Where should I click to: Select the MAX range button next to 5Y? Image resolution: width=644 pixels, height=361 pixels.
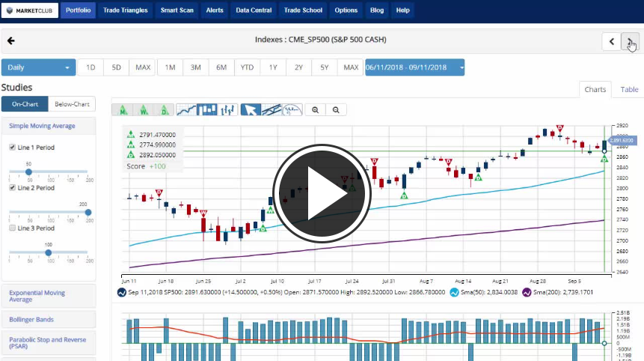[351, 67]
